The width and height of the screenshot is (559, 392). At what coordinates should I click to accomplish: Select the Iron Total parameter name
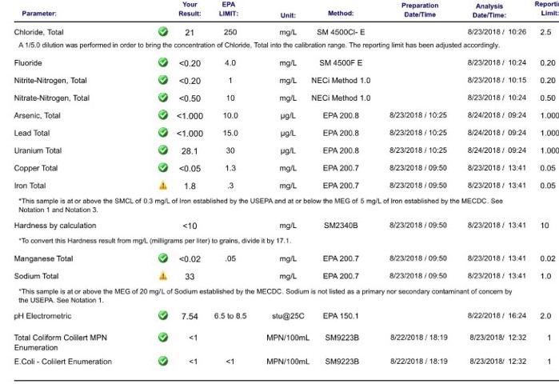coord(30,186)
